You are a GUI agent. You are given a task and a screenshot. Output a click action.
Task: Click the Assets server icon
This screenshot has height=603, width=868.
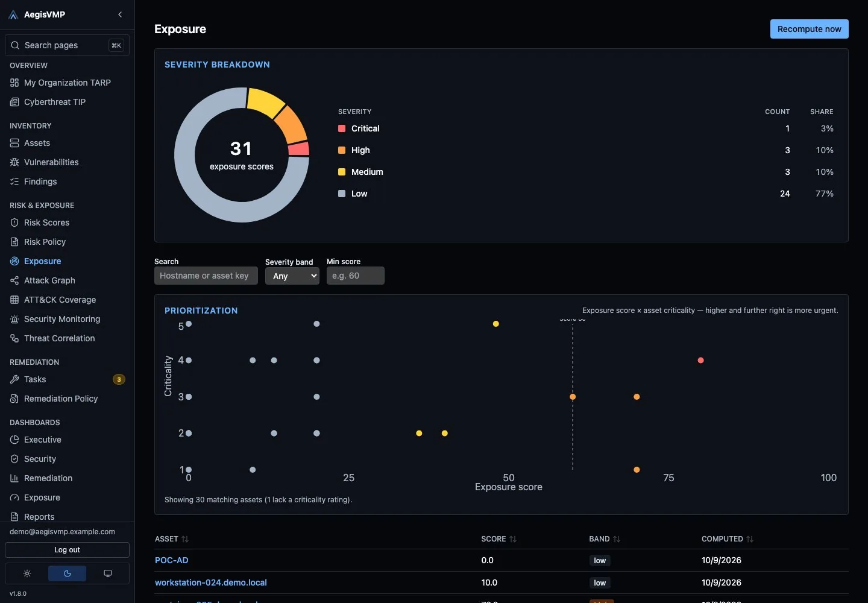[x=14, y=143]
